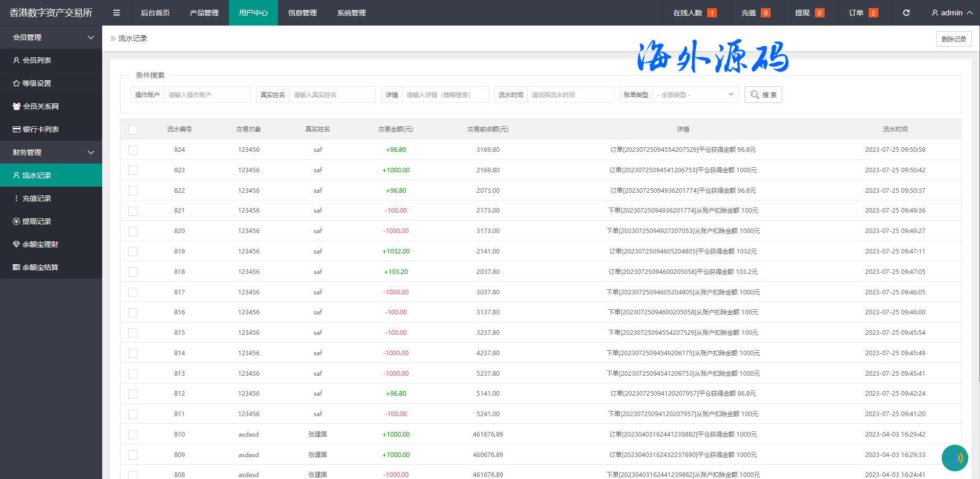Expand the admin user menu
Image resolution: width=980 pixels, height=479 pixels.
(x=951, y=13)
